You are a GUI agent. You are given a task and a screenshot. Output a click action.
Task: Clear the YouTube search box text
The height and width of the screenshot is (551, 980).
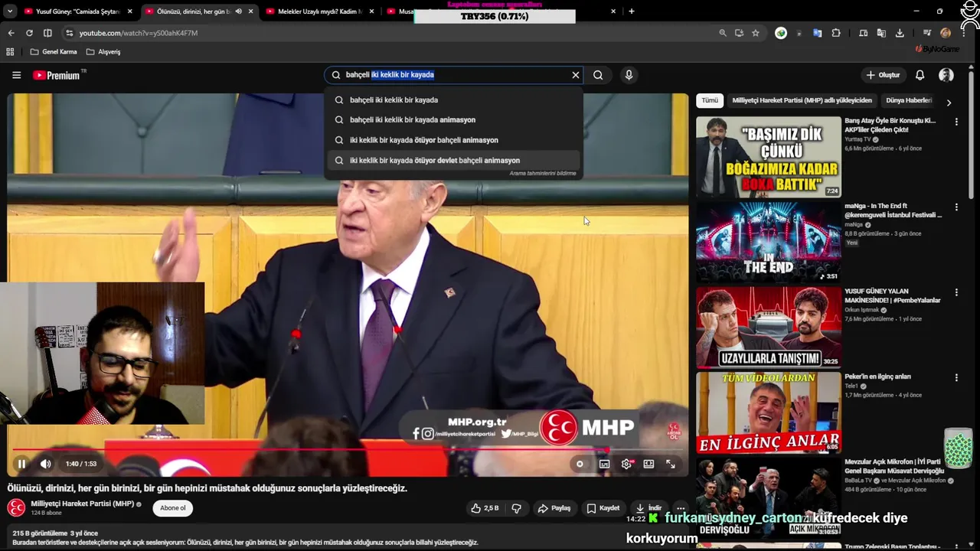[576, 75]
